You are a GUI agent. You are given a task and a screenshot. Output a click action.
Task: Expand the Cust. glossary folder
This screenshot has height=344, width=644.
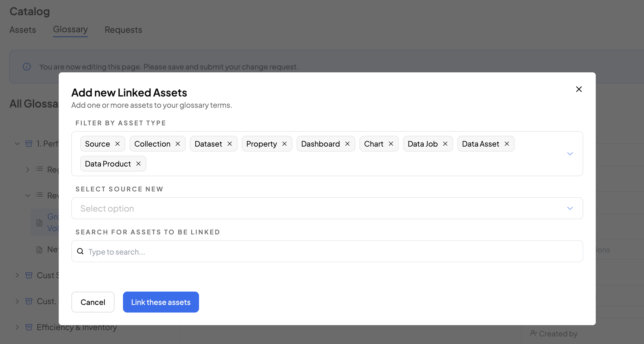point(17,301)
